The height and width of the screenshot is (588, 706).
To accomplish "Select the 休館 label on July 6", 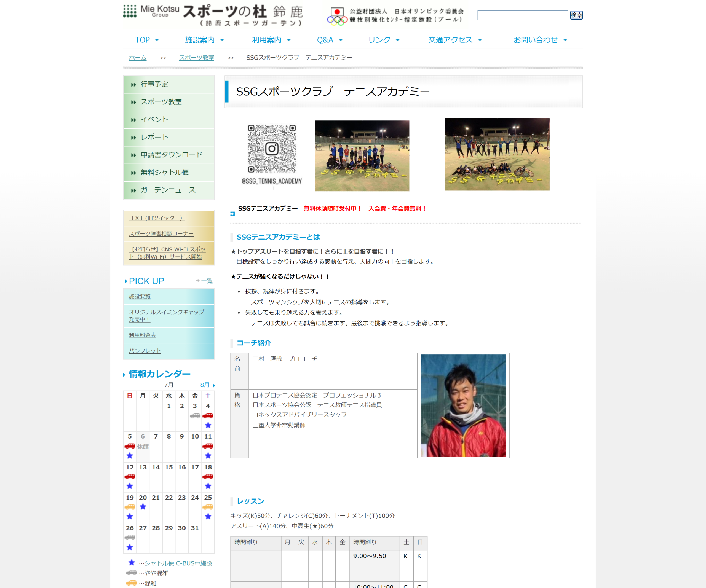I will pos(143,447).
